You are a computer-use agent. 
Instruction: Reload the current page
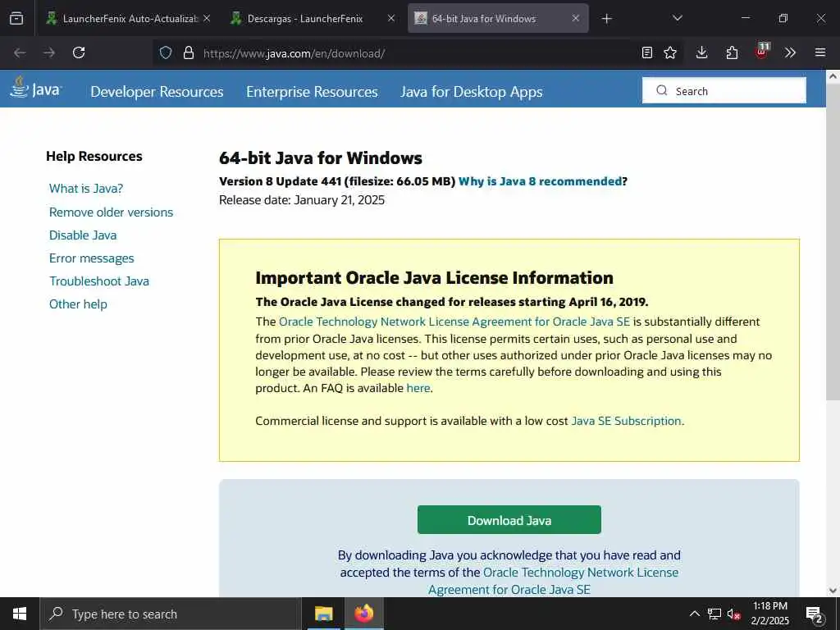(79, 52)
